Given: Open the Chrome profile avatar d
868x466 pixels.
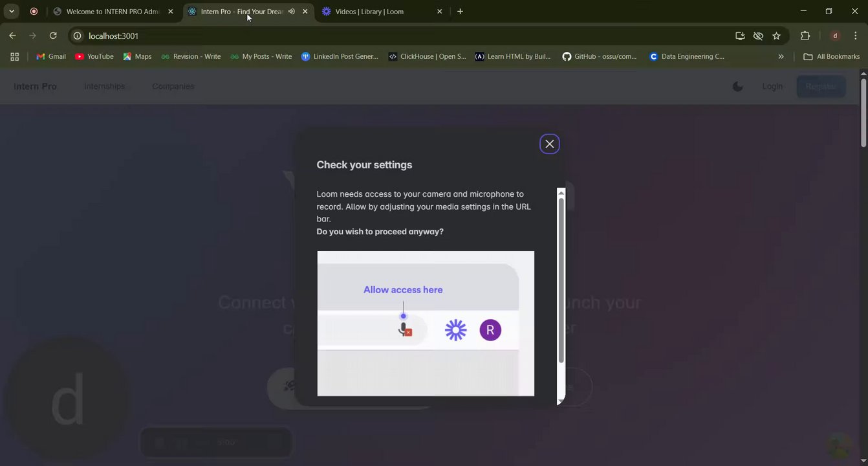Looking at the screenshot, I should click(836, 36).
